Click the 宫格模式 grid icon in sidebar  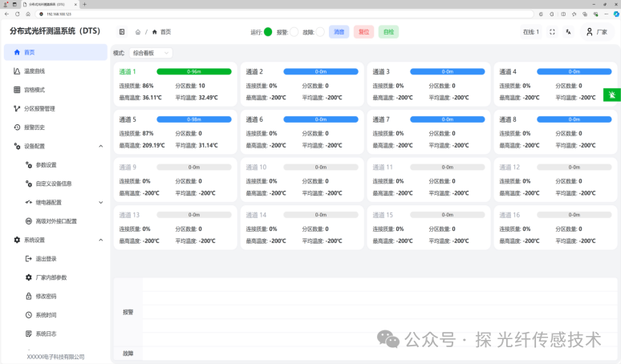(x=17, y=90)
